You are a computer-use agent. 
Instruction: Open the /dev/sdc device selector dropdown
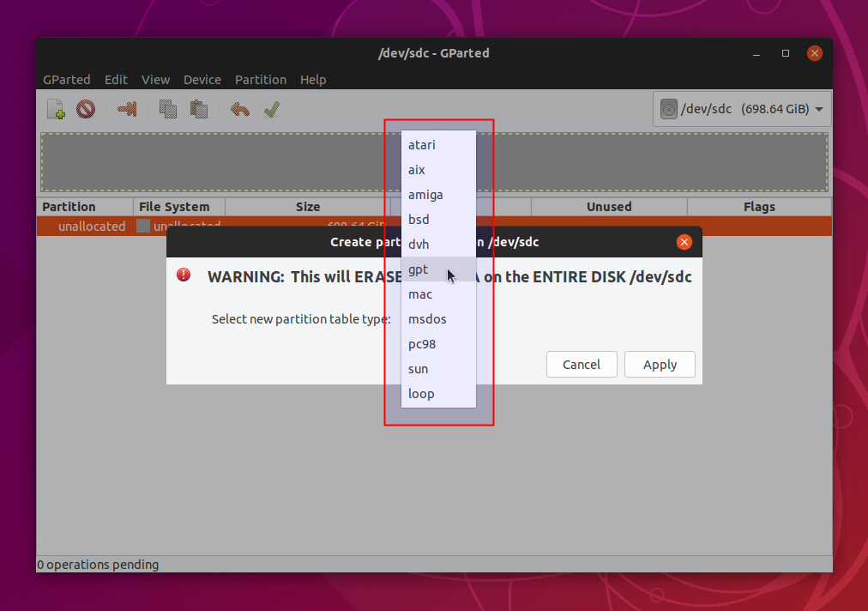pyautogui.click(x=742, y=109)
